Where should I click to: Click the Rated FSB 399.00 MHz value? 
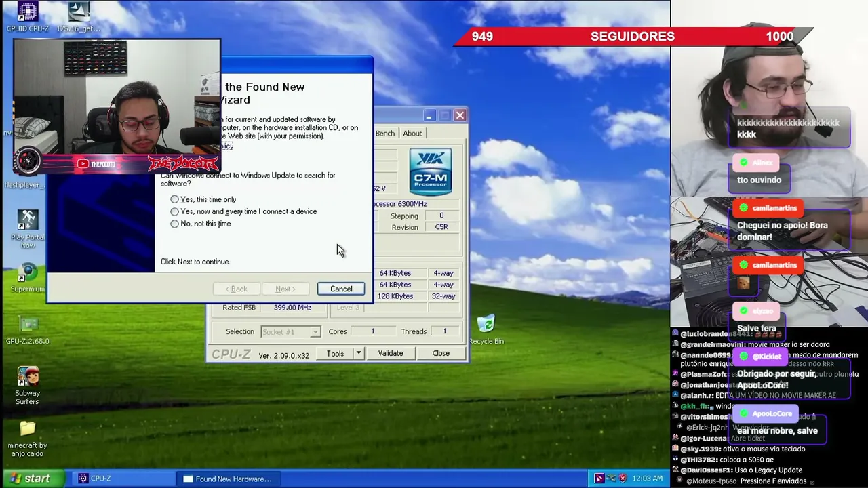point(292,308)
